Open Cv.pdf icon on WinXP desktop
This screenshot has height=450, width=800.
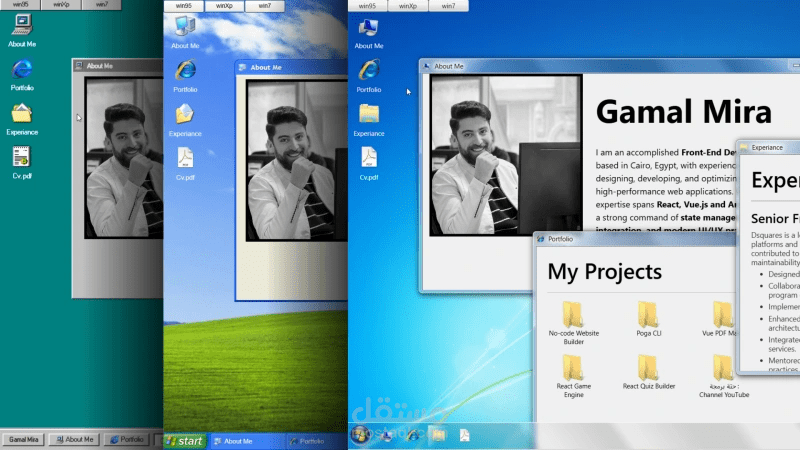[185, 164]
